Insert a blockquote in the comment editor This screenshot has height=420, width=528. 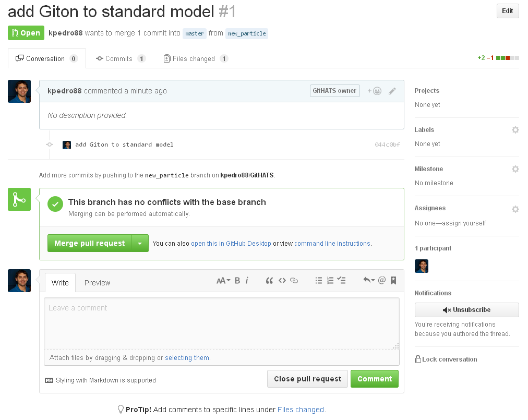tap(270, 280)
